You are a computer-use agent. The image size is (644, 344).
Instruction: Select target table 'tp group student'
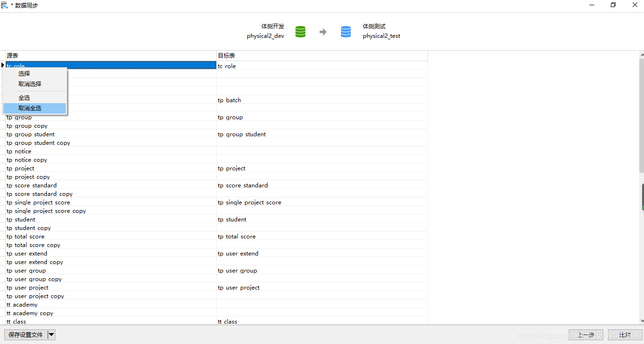click(x=322, y=134)
